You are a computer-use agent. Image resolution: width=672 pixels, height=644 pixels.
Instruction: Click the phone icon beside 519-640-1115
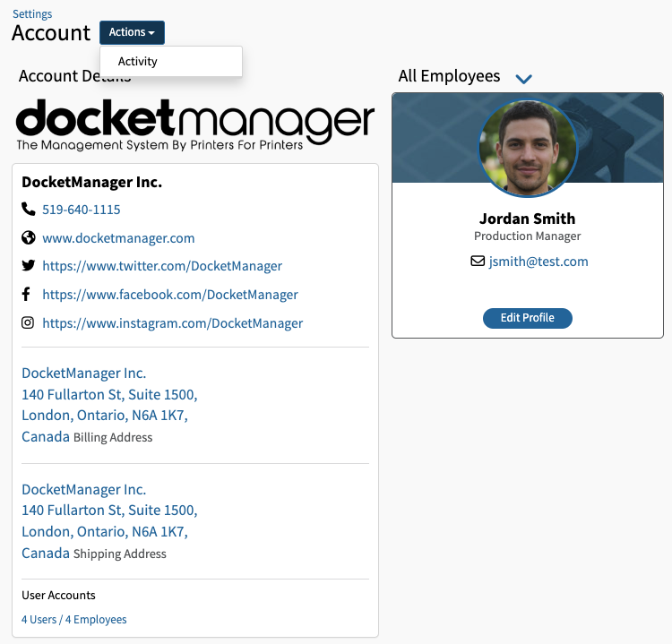(29, 209)
